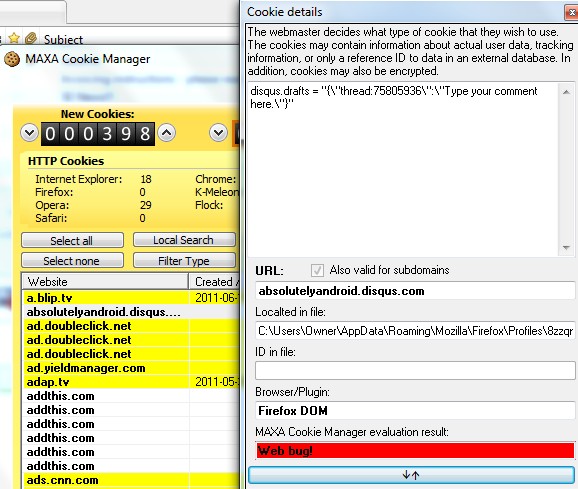Toggle Also valid for subdomains checkbox
This screenshot has height=489, width=578.
317,270
